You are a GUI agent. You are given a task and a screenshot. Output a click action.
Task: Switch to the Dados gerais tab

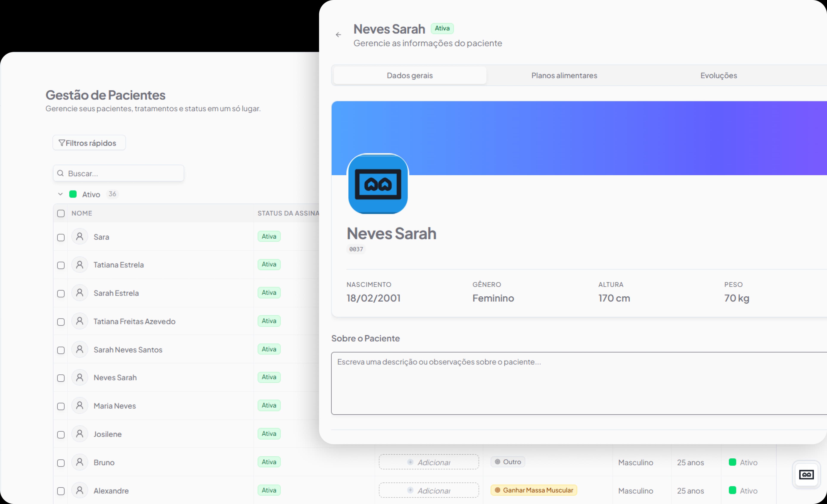(410, 76)
